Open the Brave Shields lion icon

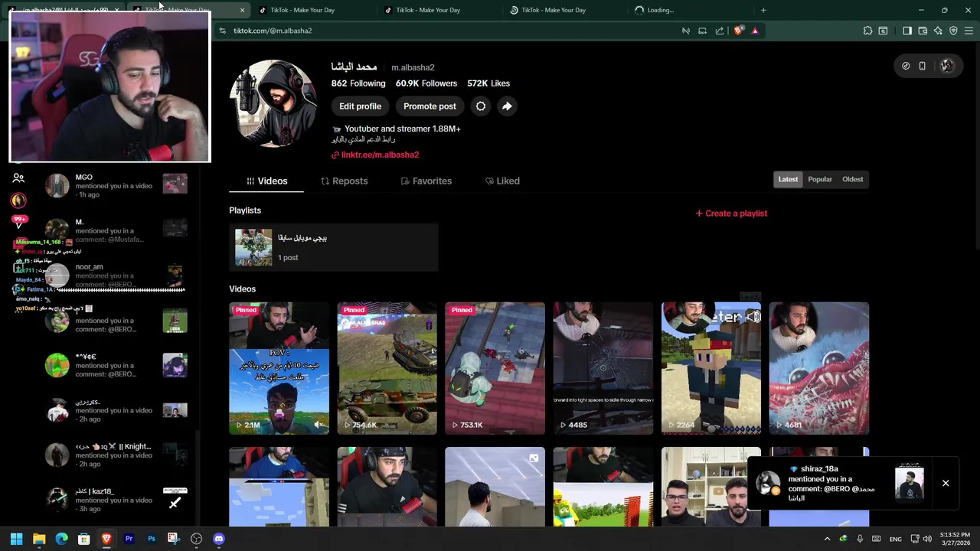pyautogui.click(x=738, y=31)
